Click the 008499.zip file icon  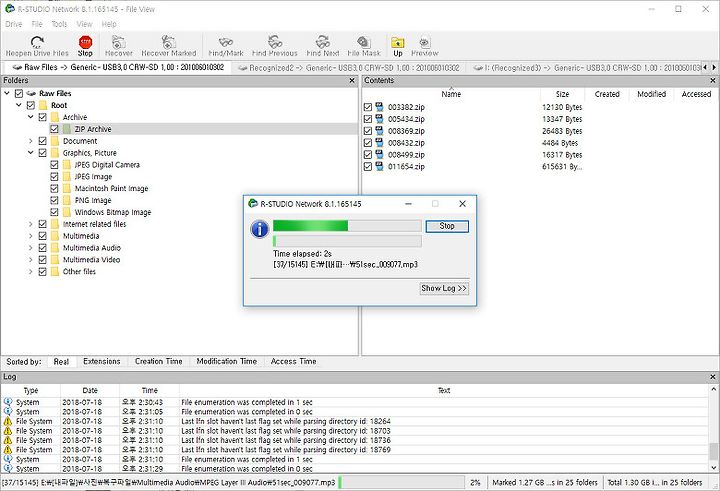[x=380, y=155]
